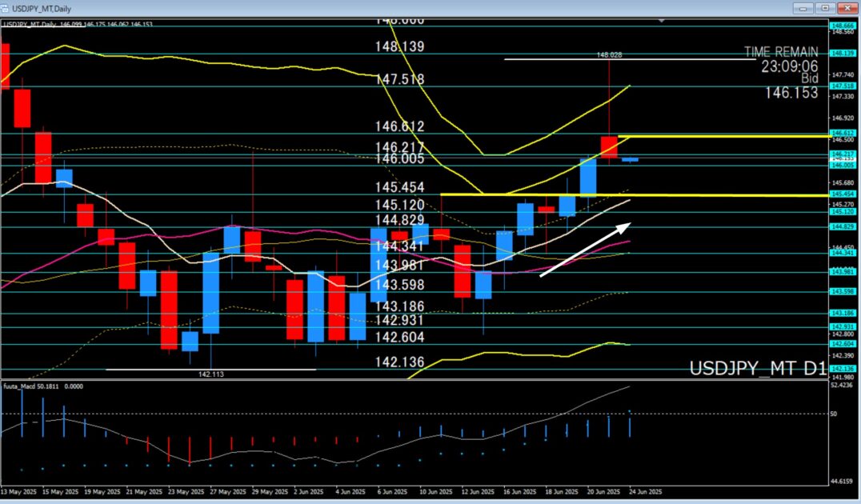The height and width of the screenshot is (504, 861).
Task: Click the 142.113 low price label
Action: point(210,373)
